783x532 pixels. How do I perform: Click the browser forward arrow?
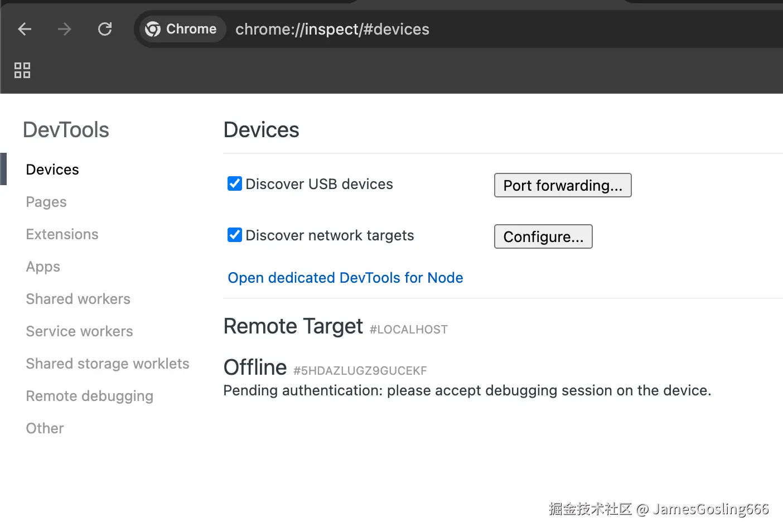click(x=65, y=29)
